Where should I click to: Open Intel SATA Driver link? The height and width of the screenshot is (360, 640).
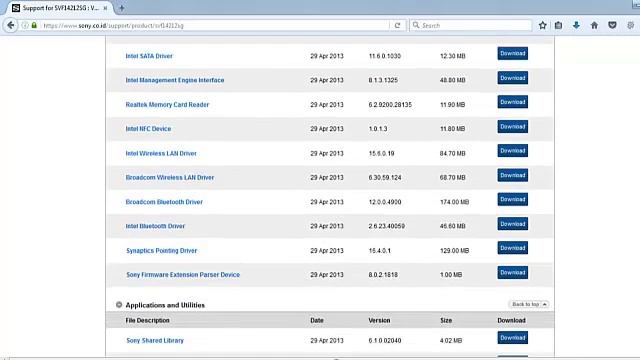(149, 56)
